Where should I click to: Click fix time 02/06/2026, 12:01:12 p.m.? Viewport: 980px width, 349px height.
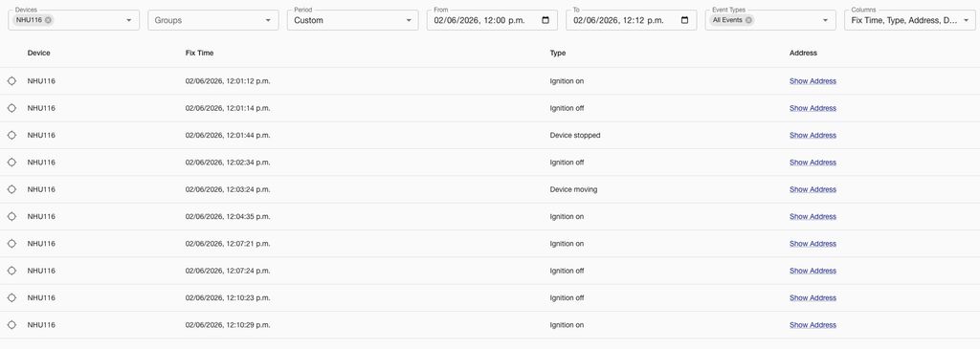click(x=228, y=81)
